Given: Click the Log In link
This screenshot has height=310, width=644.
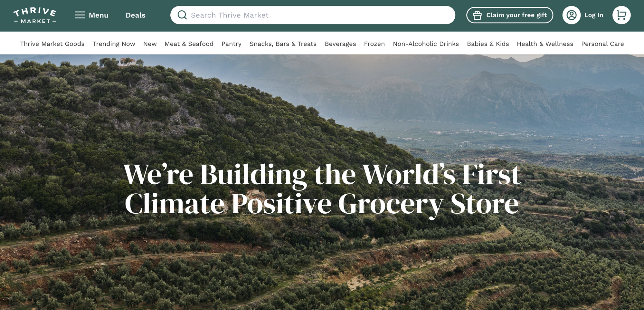Looking at the screenshot, I should click(594, 15).
